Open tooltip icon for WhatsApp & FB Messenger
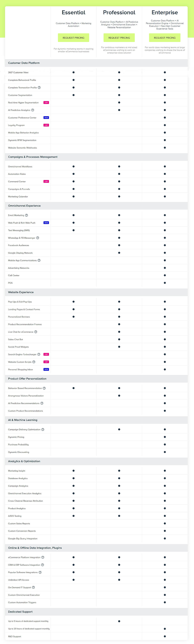Image resolution: width=194 pixels, height=644 pixels. pyautogui.click(x=38, y=238)
